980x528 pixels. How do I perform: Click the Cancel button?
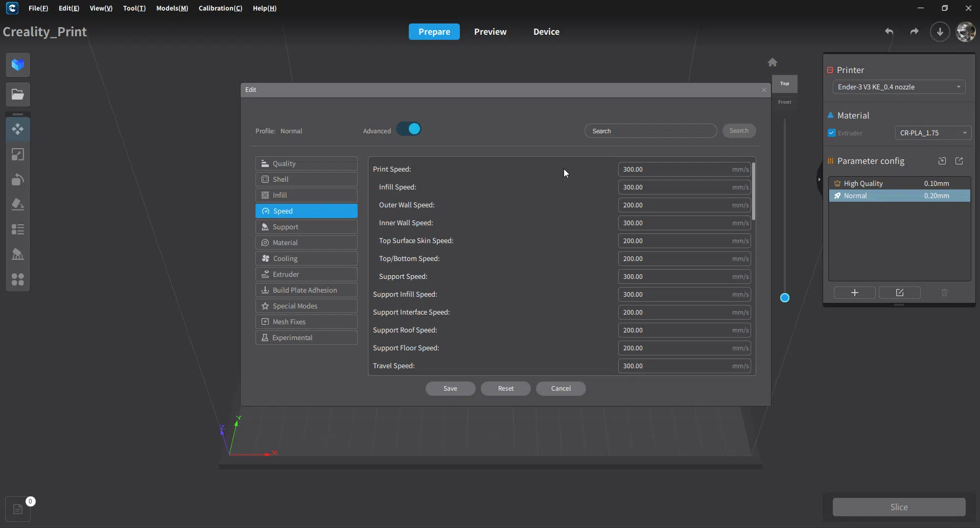click(x=561, y=389)
